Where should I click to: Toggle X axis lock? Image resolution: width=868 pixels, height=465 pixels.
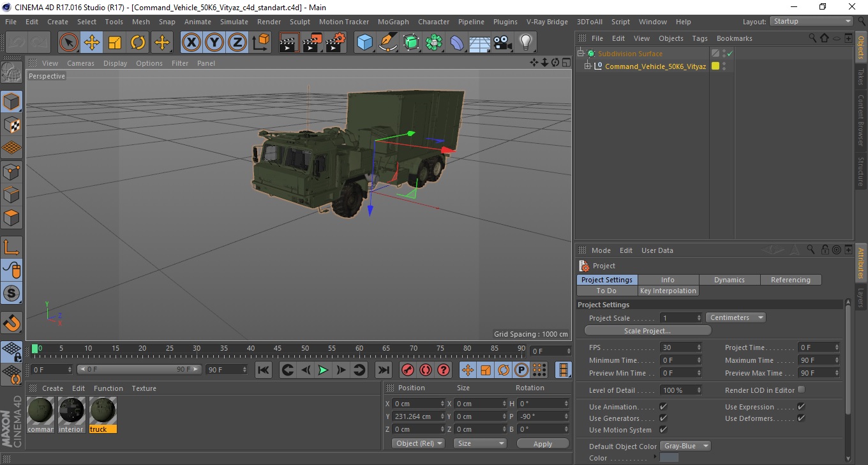pyautogui.click(x=191, y=43)
